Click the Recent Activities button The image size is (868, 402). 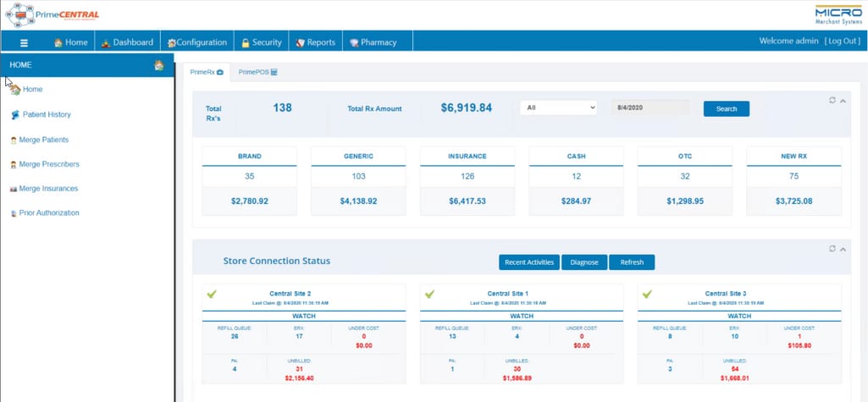pyautogui.click(x=529, y=262)
